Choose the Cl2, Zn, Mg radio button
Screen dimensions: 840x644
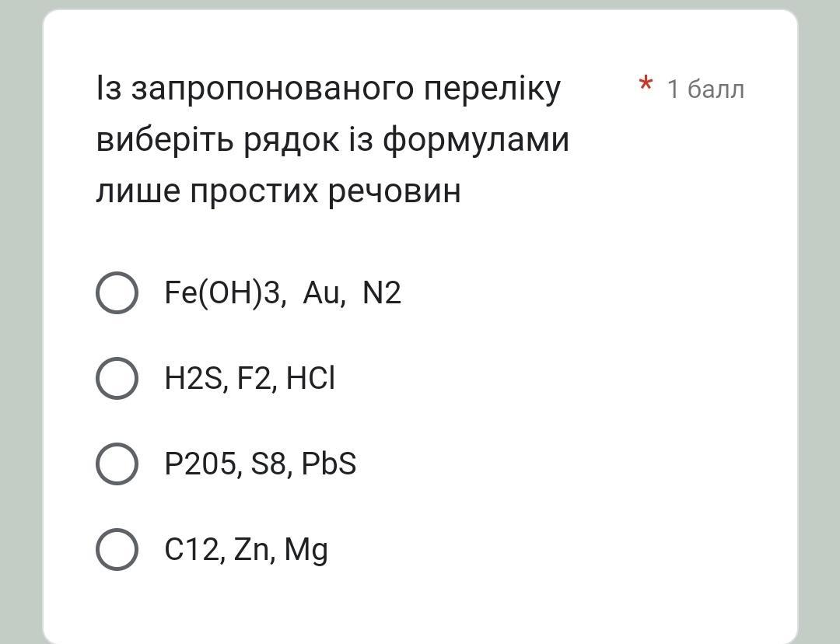click(x=117, y=549)
